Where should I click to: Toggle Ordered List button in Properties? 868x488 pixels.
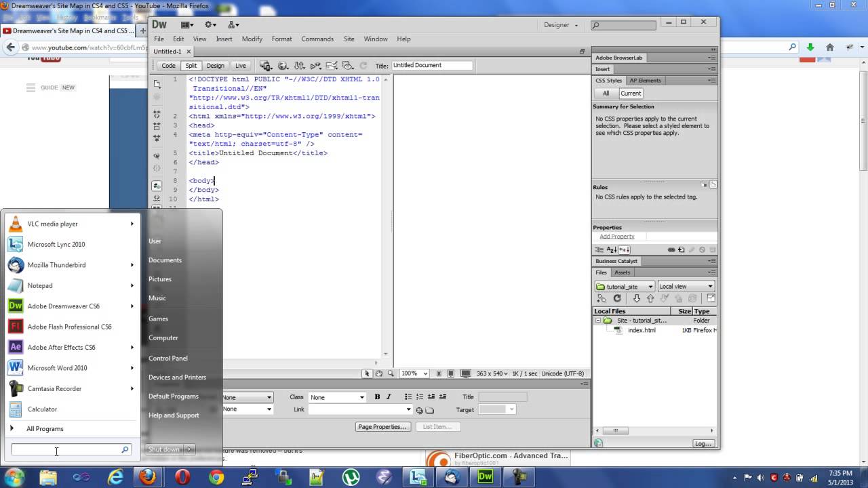pos(420,397)
